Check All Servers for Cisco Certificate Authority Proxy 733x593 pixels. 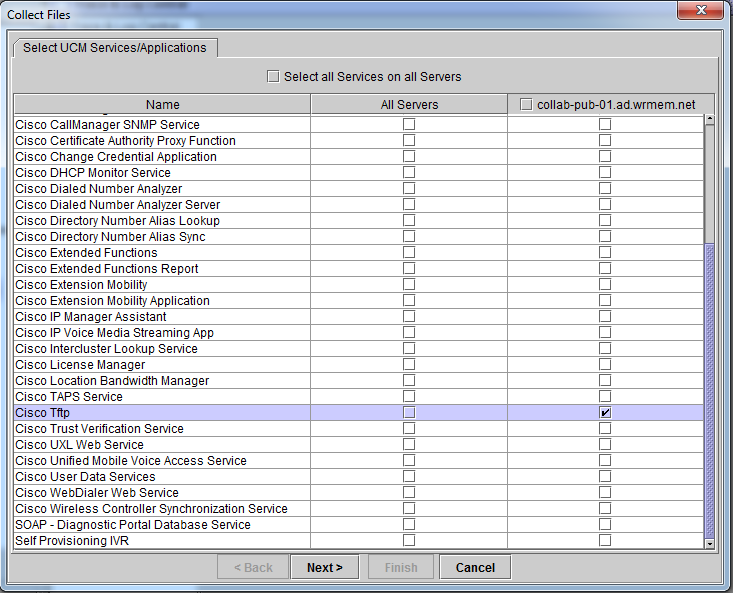(x=409, y=140)
